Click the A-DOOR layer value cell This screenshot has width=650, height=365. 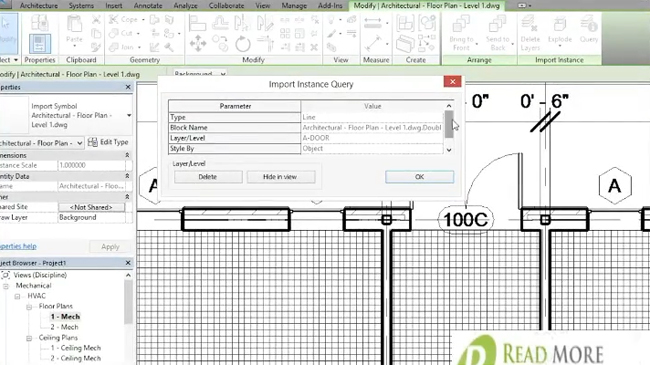[372, 138]
